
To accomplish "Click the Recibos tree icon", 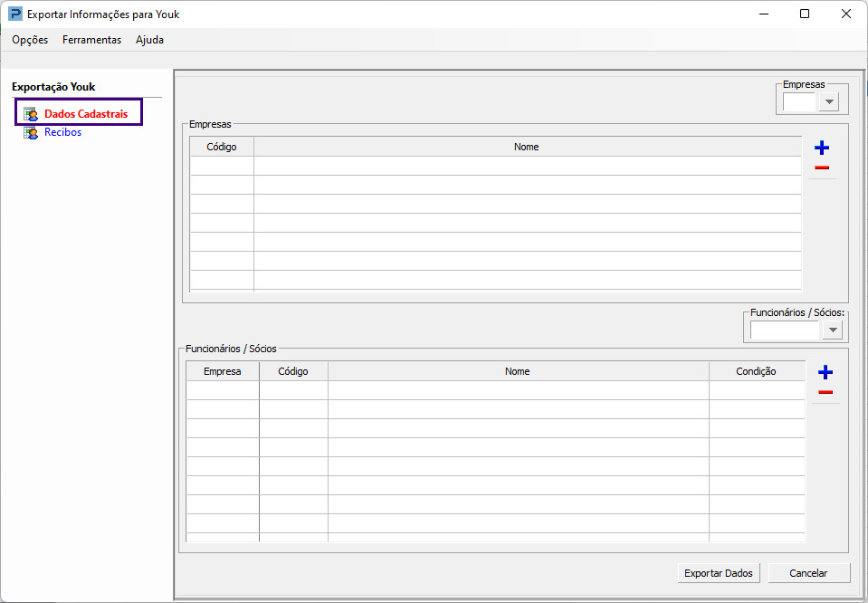I will pos(31,132).
